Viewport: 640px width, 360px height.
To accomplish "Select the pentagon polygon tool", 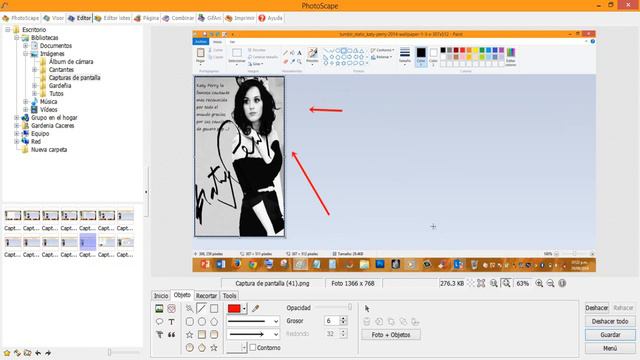I will point(214,322).
